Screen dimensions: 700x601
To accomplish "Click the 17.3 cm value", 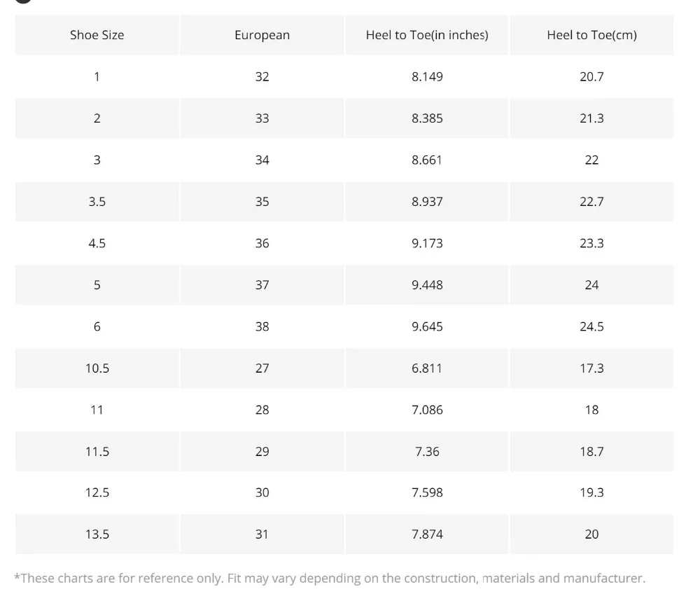I will pos(591,368).
